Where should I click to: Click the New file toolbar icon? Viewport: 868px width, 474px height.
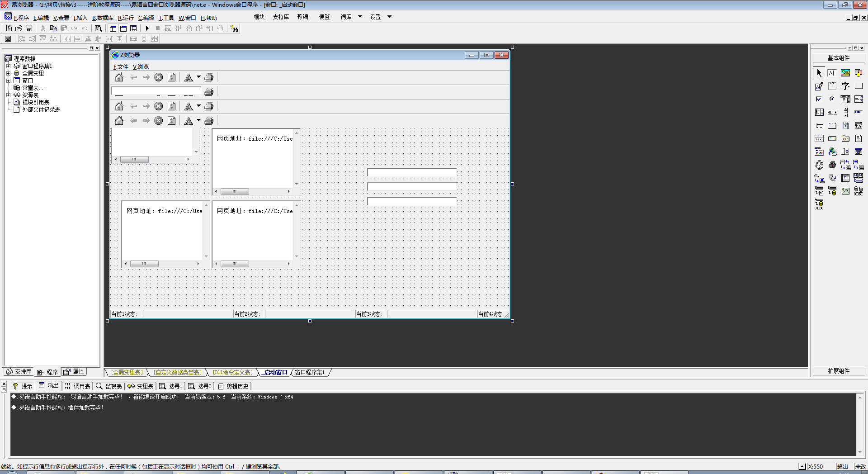9,28
